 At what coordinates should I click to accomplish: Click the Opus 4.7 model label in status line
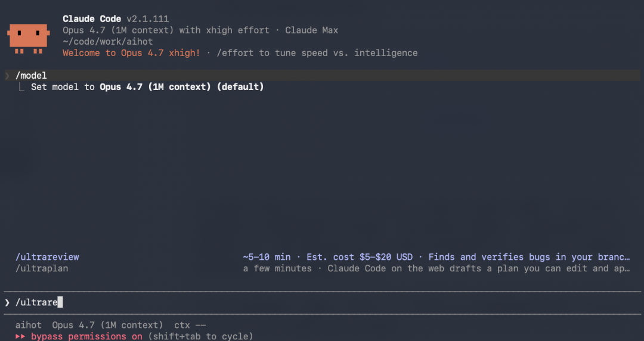click(107, 325)
